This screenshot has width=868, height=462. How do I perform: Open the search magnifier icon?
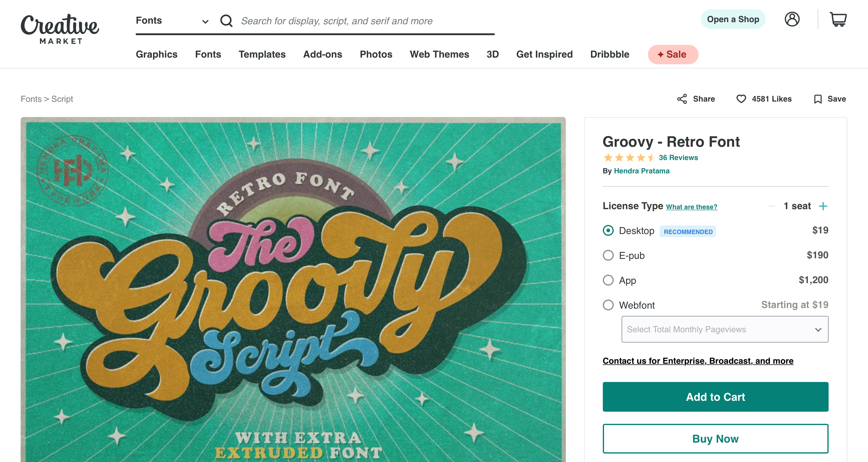point(226,21)
